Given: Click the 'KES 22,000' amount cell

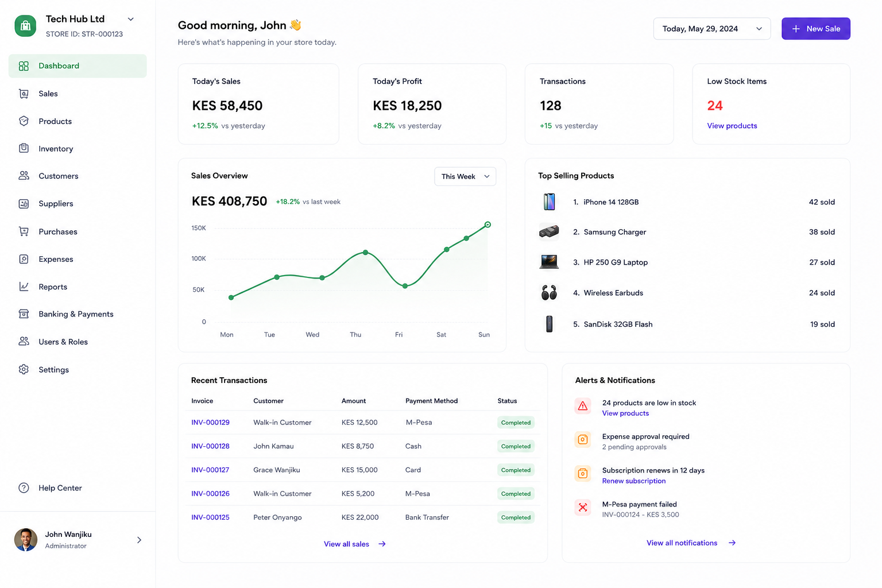Looking at the screenshot, I should [x=360, y=517].
